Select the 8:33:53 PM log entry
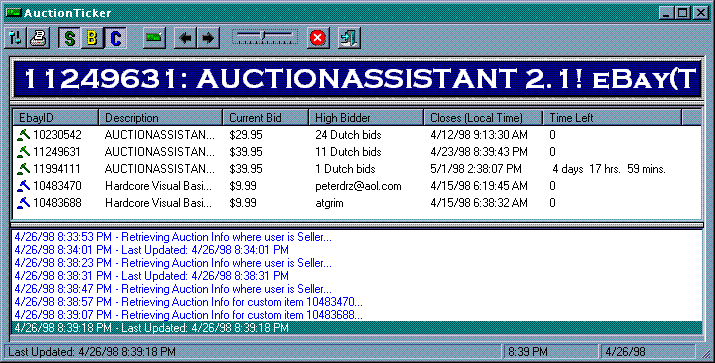The image size is (715, 363). tap(173, 237)
